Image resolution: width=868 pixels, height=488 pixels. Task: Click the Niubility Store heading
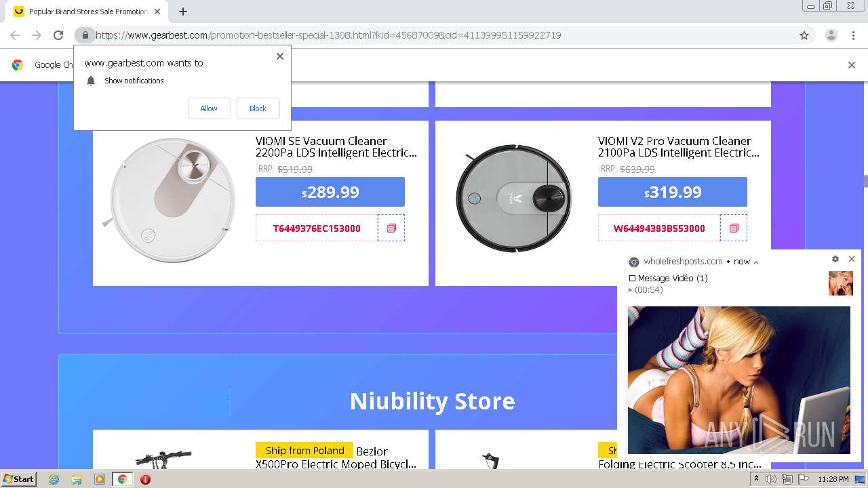pyautogui.click(x=432, y=401)
